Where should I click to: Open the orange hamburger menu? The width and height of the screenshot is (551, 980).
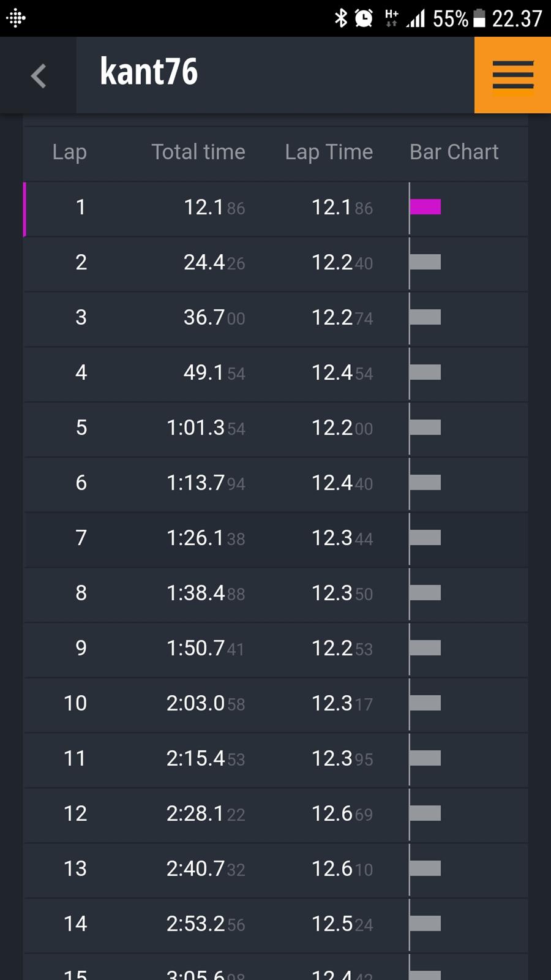coord(512,75)
